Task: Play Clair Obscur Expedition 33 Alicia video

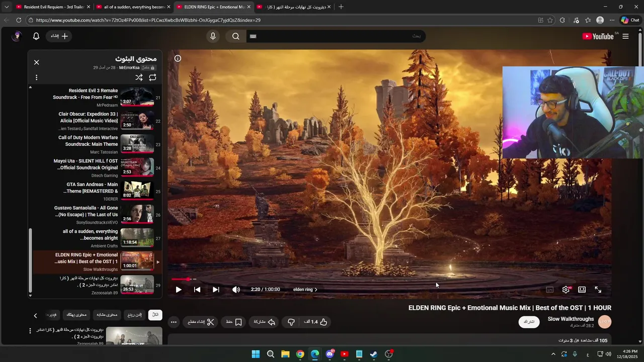Action: [95, 121]
